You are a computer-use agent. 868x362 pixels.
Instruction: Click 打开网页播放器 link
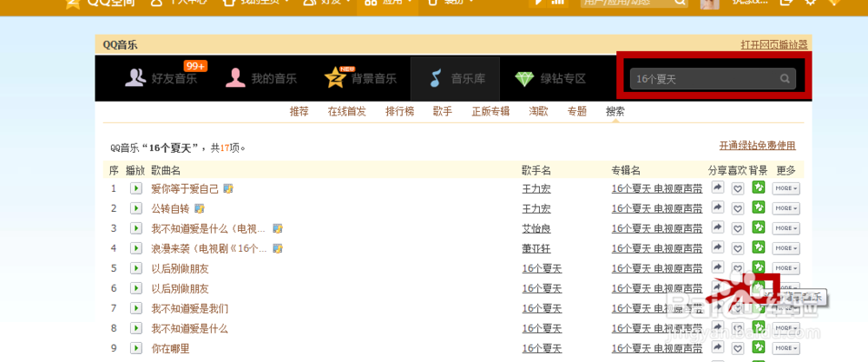(x=774, y=45)
